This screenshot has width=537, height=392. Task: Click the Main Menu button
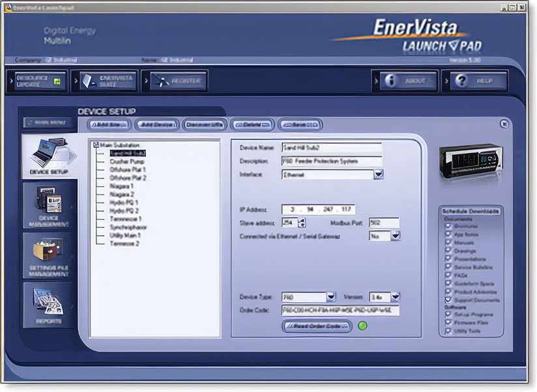click(49, 122)
